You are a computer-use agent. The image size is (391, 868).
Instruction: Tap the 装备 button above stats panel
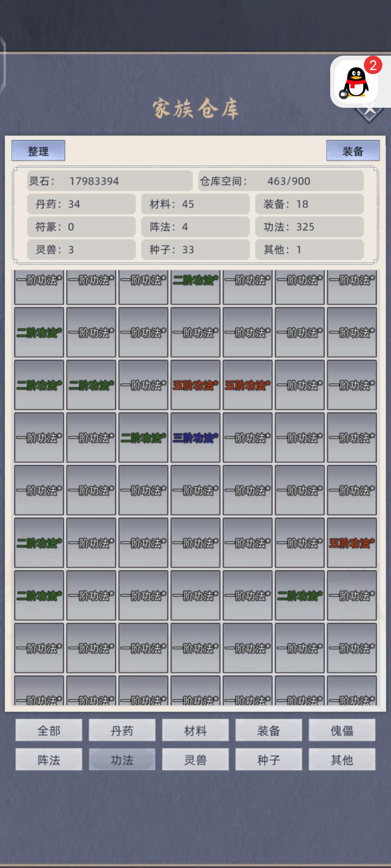353,150
